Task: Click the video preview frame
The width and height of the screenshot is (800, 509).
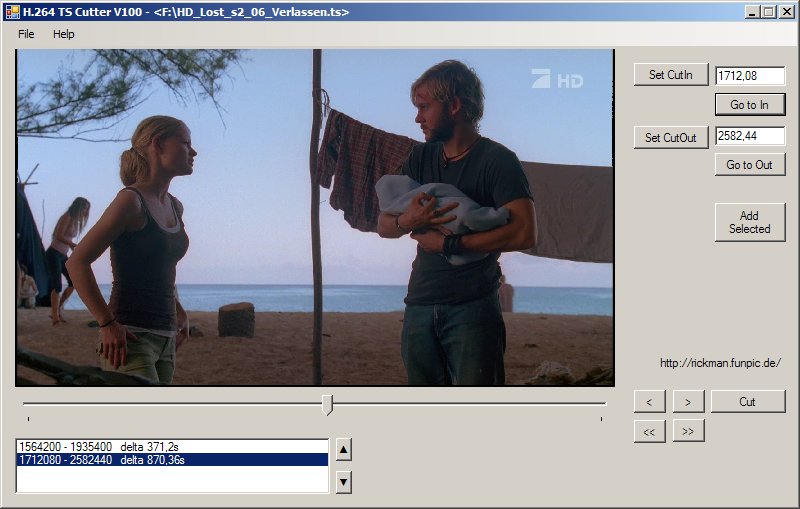Action: point(315,218)
